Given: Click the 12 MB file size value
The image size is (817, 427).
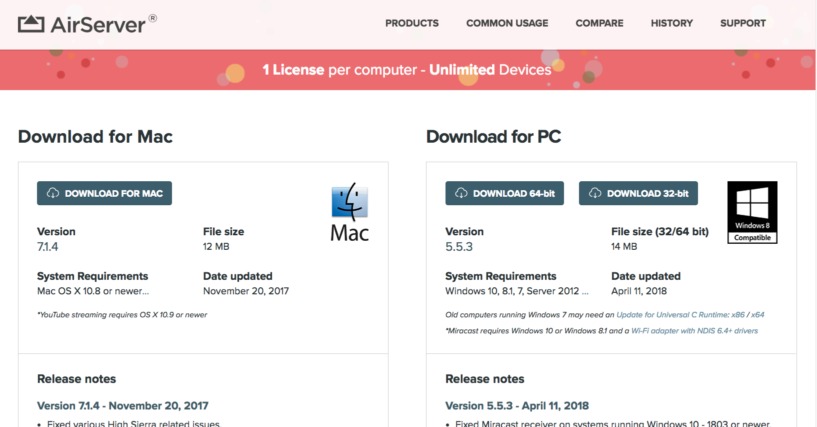Looking at the screenshot, I should click(x=216, y=246).
